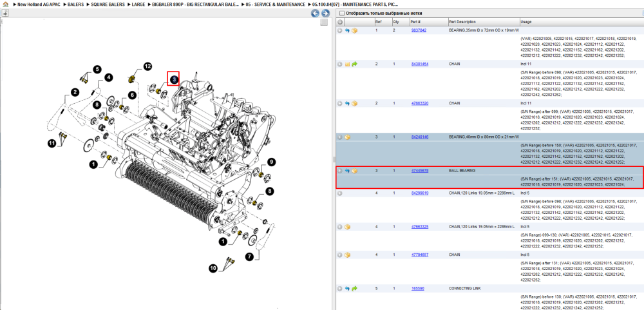Select callout 6 on the diagram
This screenshot has width=644, height=310.
(x=131, y=95)
